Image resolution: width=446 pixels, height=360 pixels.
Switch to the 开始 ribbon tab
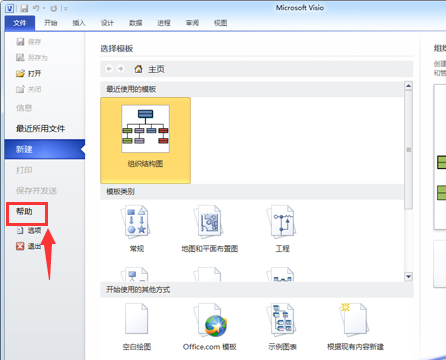[51, 23]
